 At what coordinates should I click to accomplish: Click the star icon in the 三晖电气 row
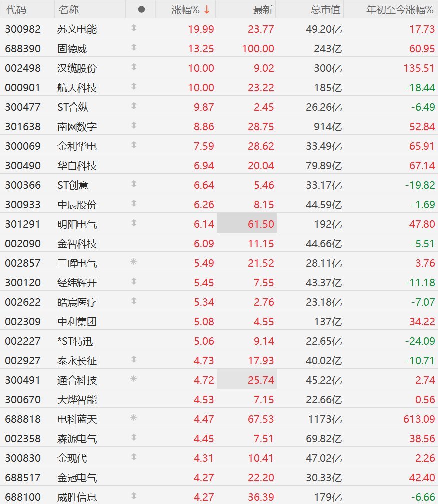[134, 262]
